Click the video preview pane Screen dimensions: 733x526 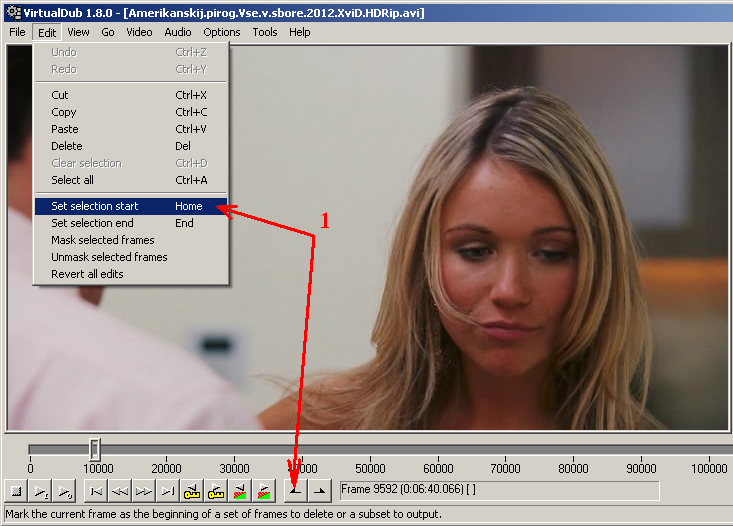[x=367, y=238]
